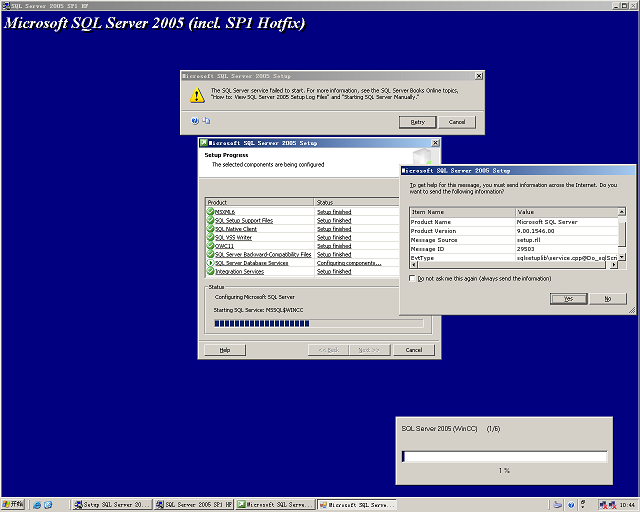Click the green check icon beside MSXML6
This screenshot has width=640, height=512.
tap(210, 211)
